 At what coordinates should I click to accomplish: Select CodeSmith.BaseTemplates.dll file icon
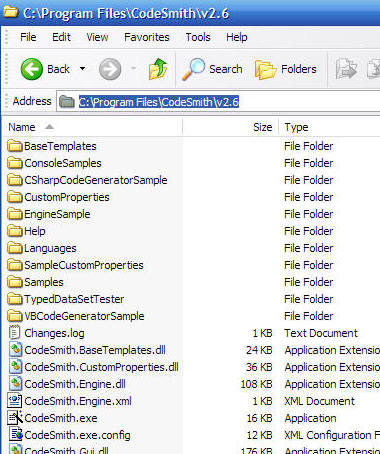tap(15, 350)
